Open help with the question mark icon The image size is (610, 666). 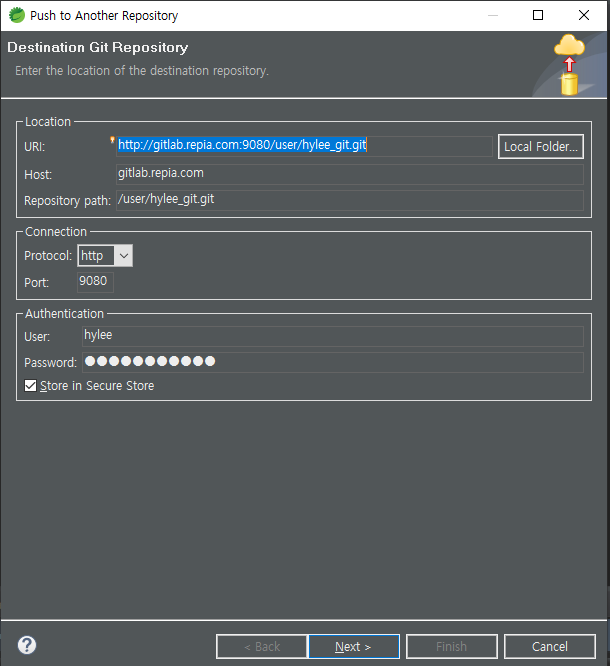click(x=27, y=645)
